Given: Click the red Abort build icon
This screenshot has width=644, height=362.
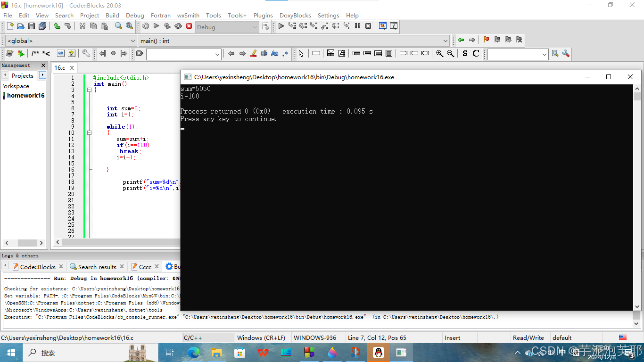Looking at the screenshot, I should (x=189, y=26).
